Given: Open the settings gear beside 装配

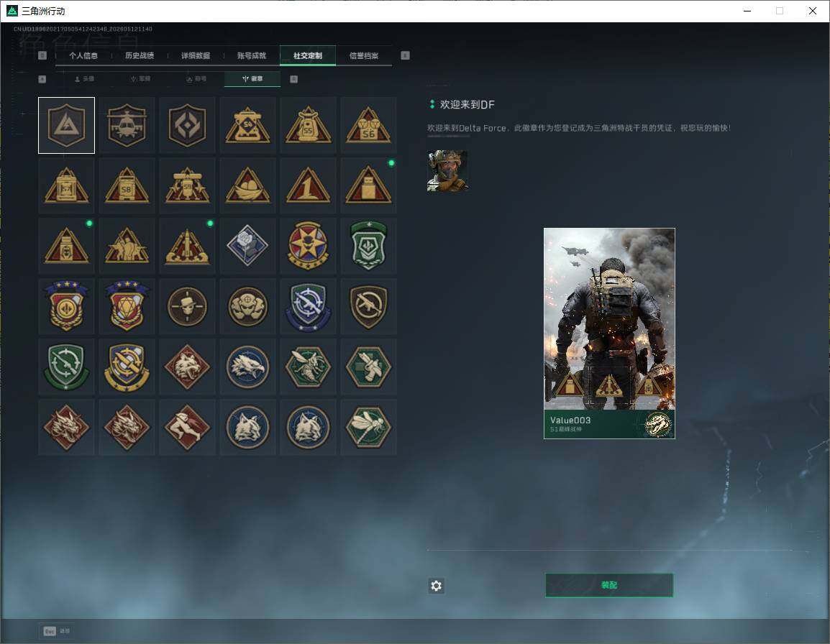Looking at the screenshot, I should (436, 586).
